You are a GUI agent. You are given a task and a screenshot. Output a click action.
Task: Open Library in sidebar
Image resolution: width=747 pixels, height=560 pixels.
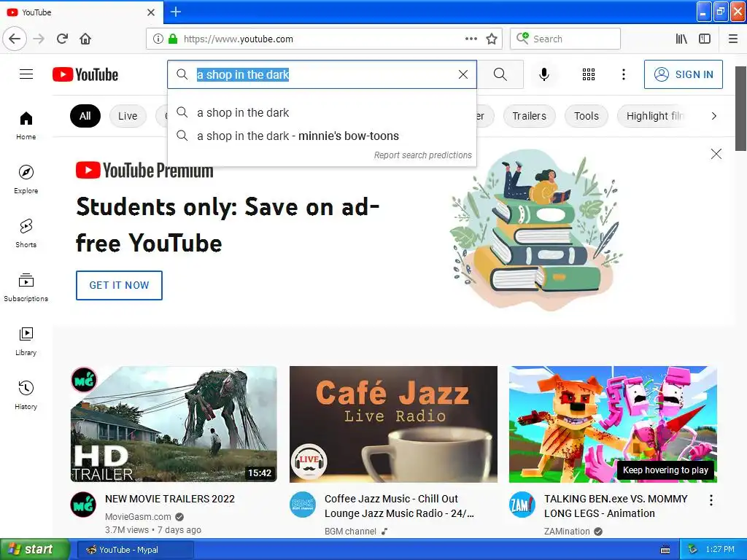tap(26, 341)
